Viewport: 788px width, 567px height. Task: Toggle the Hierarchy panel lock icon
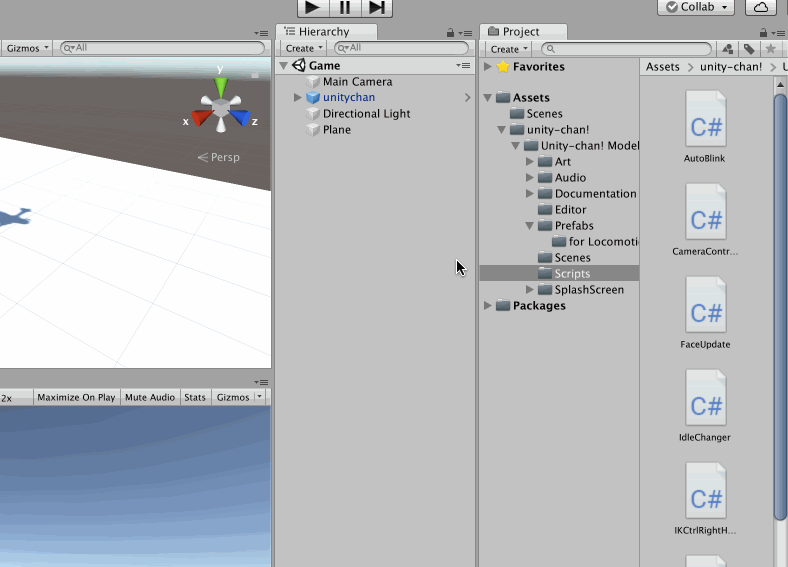pos(451,33)
